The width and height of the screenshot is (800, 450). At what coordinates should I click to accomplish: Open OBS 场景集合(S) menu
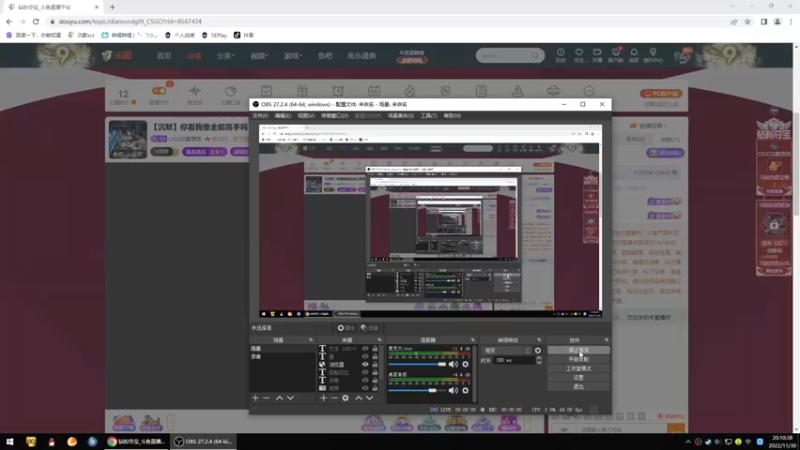(x=401, y=116)
